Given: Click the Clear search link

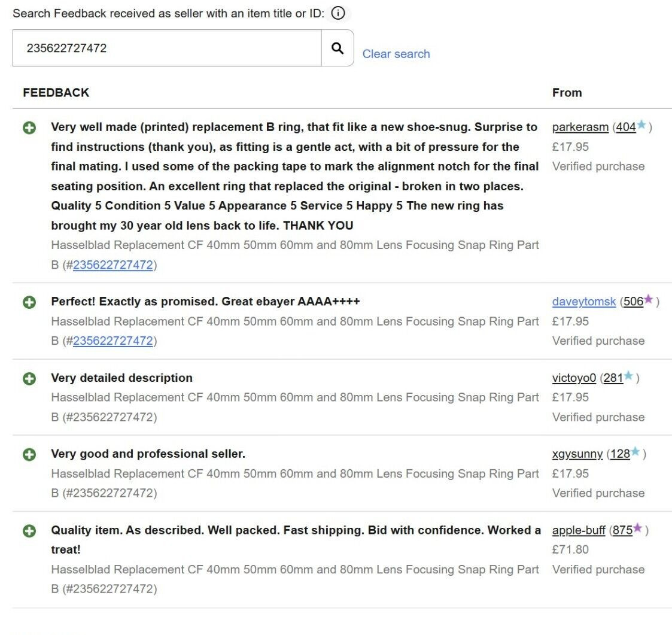Looking at the screenshot, I should pyautogui.click(x=396, y=54).
